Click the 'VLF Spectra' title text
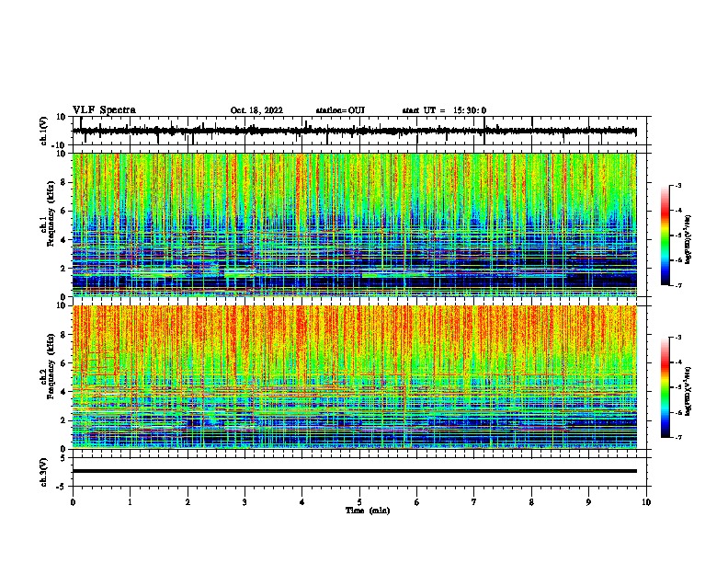728x563 pixels. coord(104,110)
